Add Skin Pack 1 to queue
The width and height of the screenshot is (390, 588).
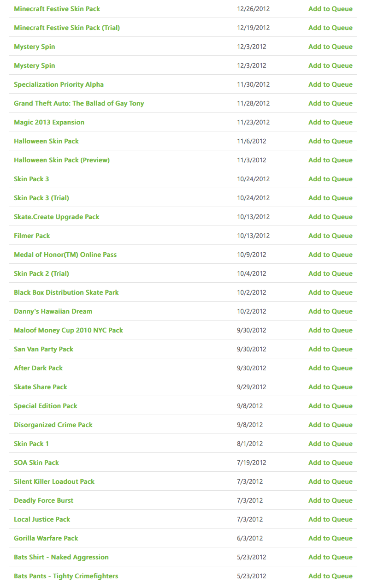(x=331, y=444)
